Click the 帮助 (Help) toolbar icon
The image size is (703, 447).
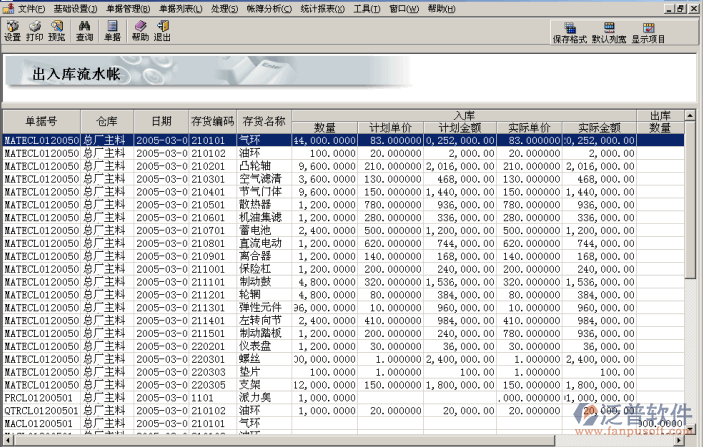pyautogui.click(x=140, y=30)
